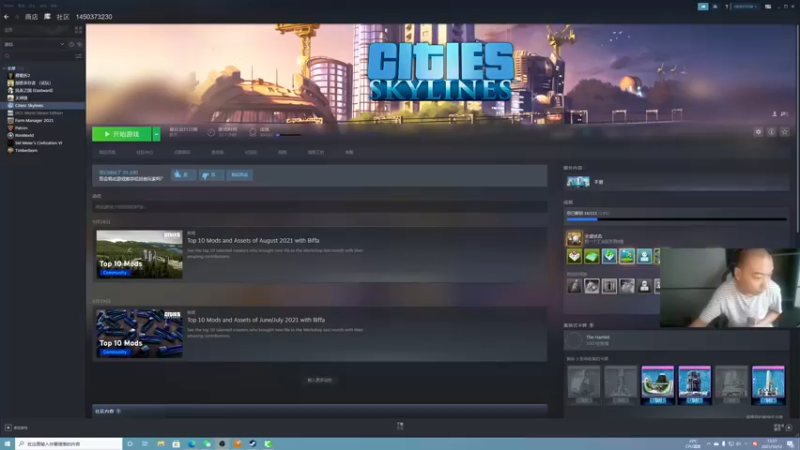Click the 添加游戏 add game button

pyautogui.click(x=16, y=428)
